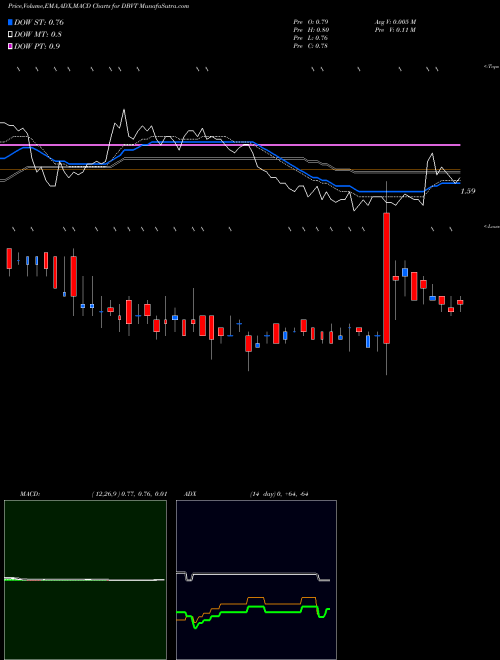Click the 'Pre V: 0.11 M' volume text
The width and height of the screenshot is (500, 660).
[x=395, y=30]
